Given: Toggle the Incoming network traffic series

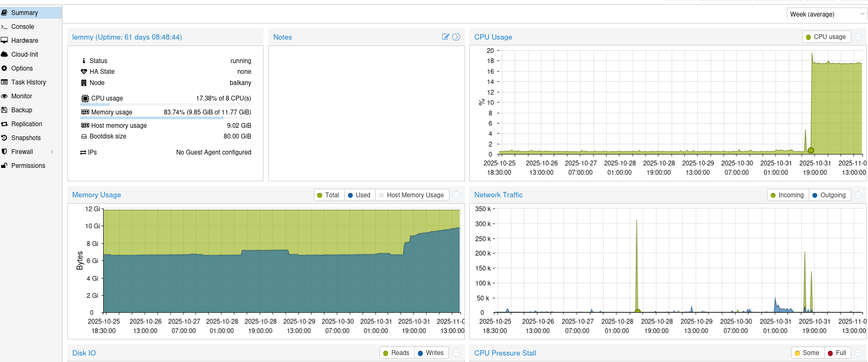Looking at the screenshot, I should click(x=787, y=195).
